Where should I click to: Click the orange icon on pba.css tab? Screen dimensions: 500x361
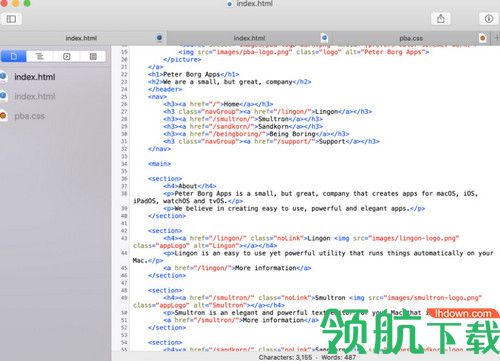tap(482, 38)
